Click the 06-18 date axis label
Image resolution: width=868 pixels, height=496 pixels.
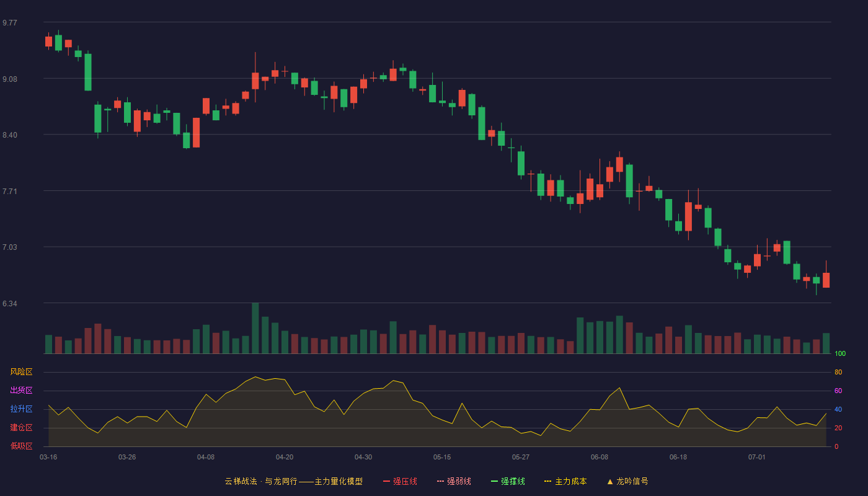click(678, 457)
